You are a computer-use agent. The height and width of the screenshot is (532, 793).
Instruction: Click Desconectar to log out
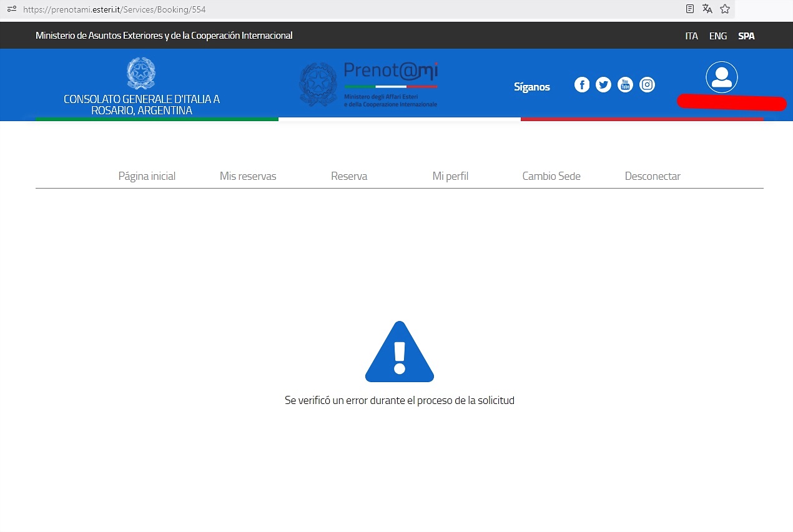pyautogui.click(x=653, y=176)
